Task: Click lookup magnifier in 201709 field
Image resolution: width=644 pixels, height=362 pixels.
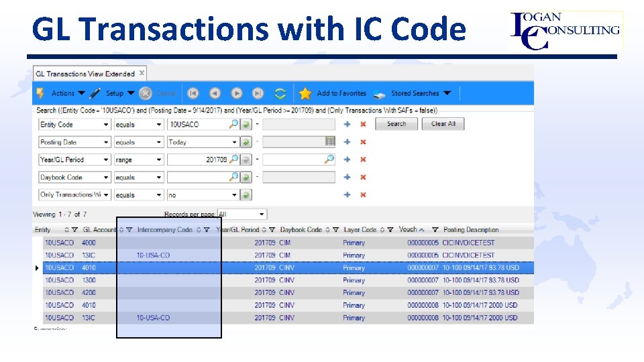Action: point(233,160)
